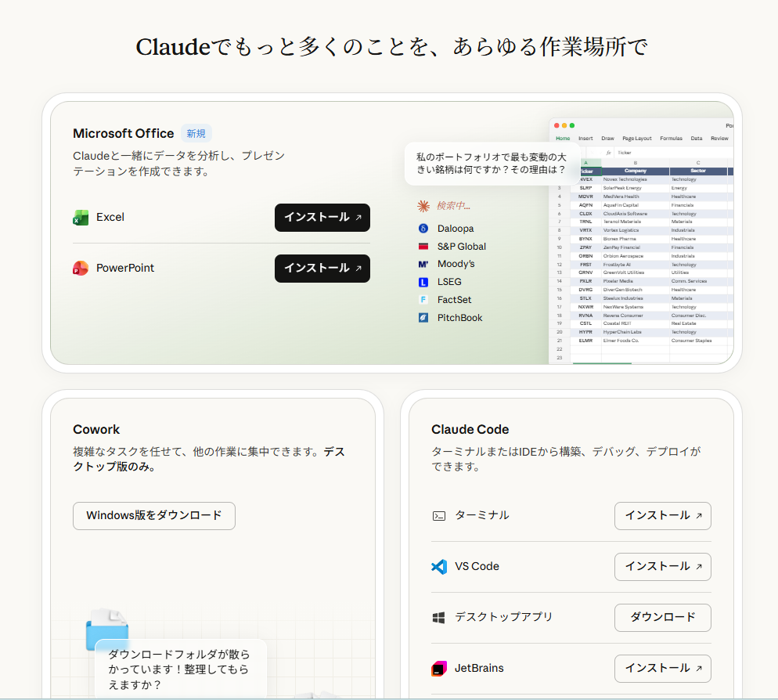Download the desktop app
This screenshot has width=778, height=700.
[662, 618]
